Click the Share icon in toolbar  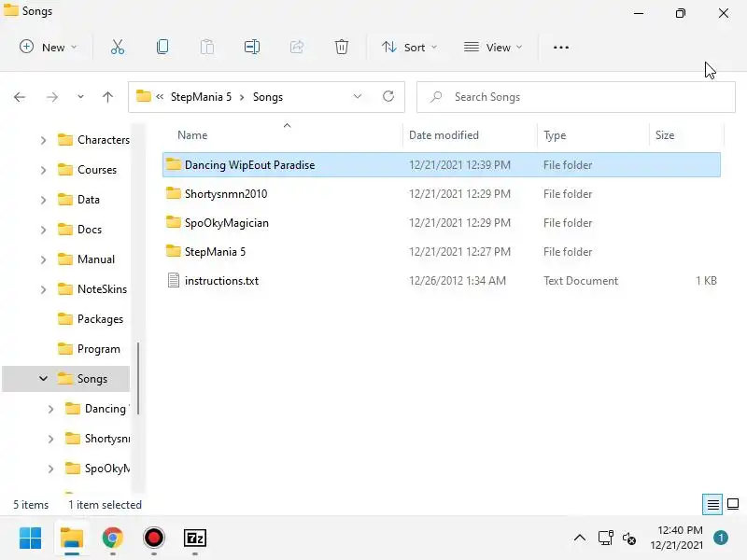point(296,48)
